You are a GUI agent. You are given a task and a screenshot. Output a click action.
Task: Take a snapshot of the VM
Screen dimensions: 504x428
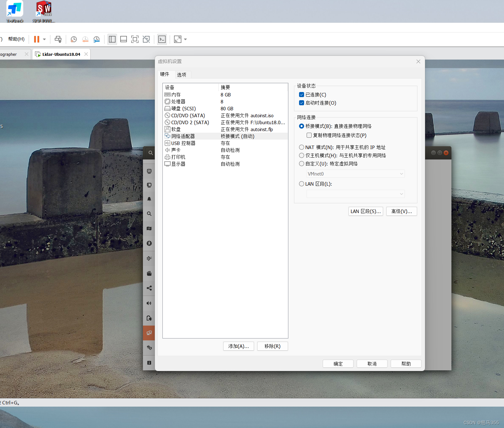pos(74,39)
